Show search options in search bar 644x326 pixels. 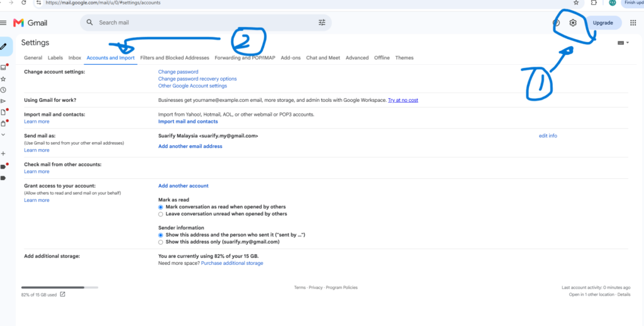coord(322,23)
